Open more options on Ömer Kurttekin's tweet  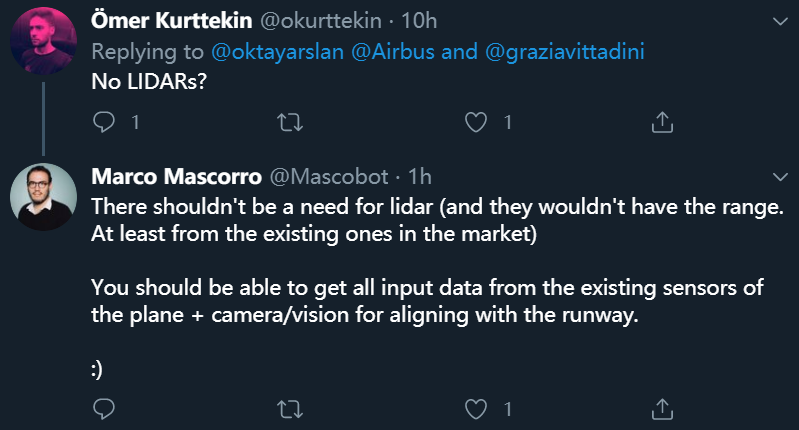(779, 20)
